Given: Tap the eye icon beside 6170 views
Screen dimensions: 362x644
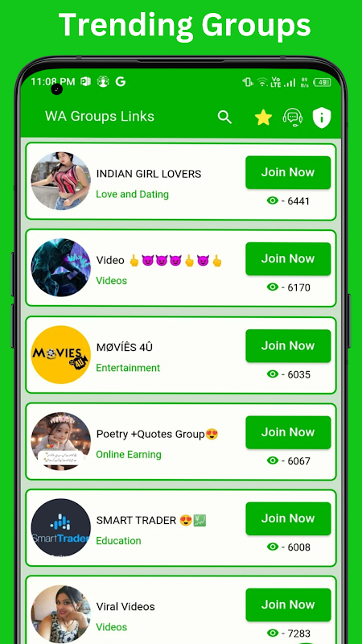Looking at the screenshot, I should coord(273,287).
